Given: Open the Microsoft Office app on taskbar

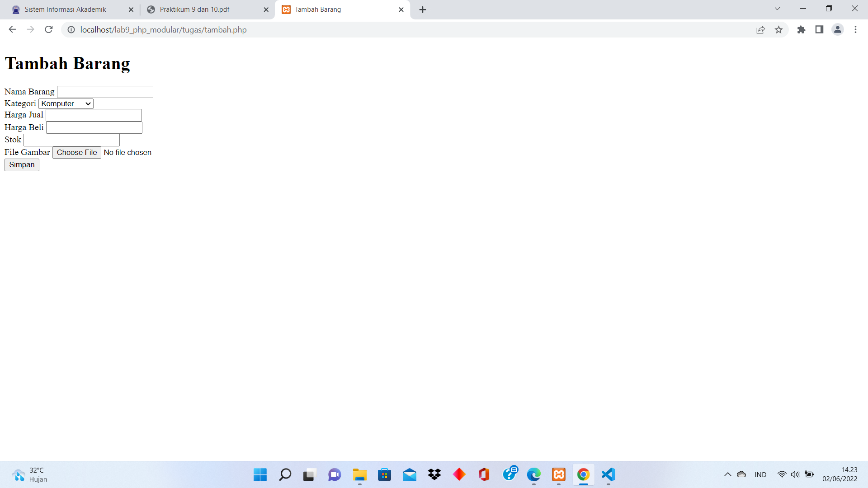Looking at the screenshot, I should tap(484, 474).
